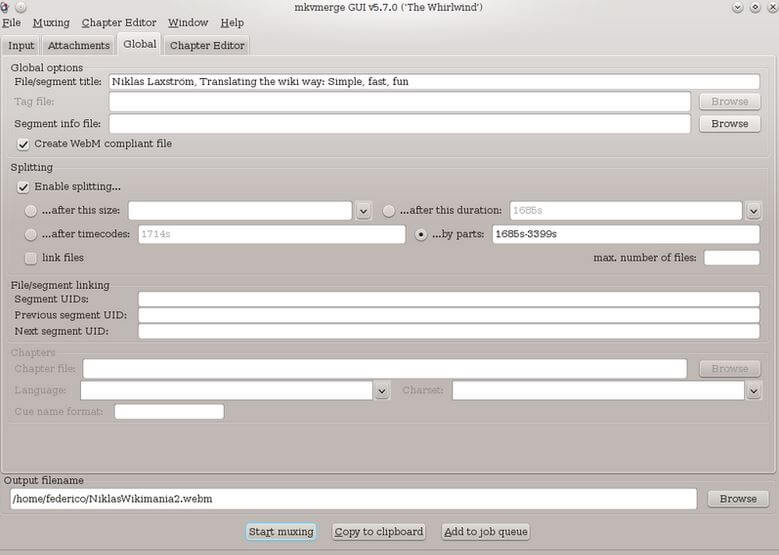The height and width of the screenshot is (555, 779).
Task: Click the pin window icon in title bar
Action: (x=21, y=7)
